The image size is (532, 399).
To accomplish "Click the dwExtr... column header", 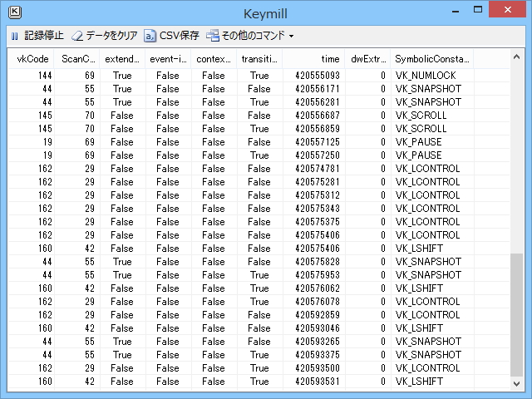I will (x=367, y=59).
